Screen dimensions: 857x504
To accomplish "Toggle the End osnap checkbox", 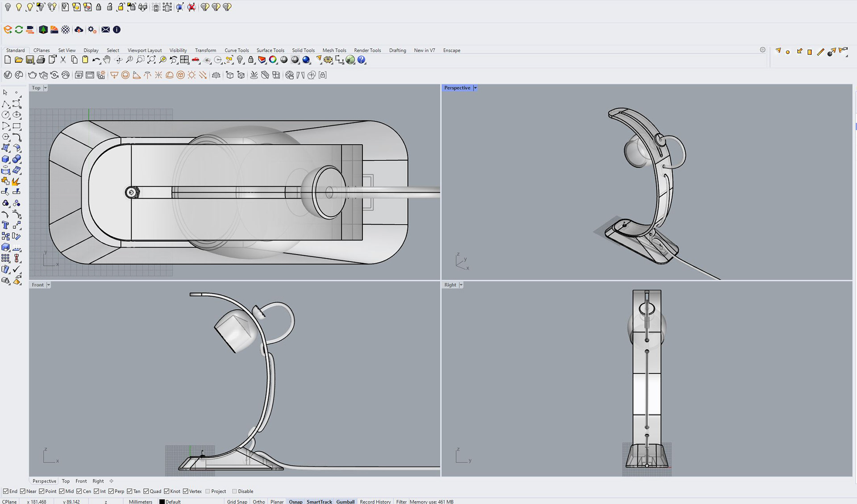I will [x=6, y=491].
